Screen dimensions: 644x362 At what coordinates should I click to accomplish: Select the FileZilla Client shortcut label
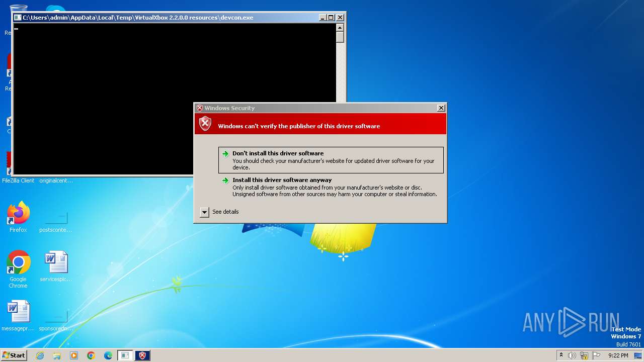pyautogui.click(x=18, y=180)
